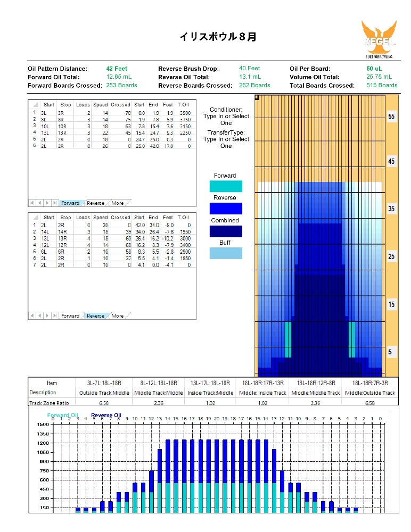Click next-sheet arrow under the forward table
The image size is (411, 532).
point(47,203)
